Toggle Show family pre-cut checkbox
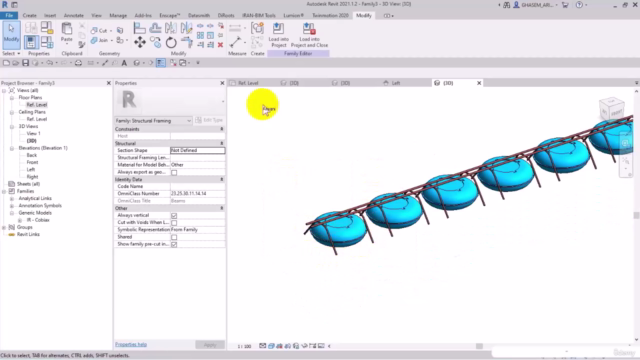Image resolution: width=640 pixels, height=360 pixels. pos(174,244)
